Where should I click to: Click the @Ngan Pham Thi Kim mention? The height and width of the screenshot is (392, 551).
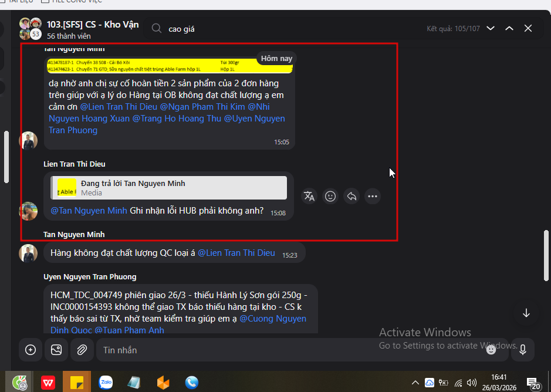(x=202, y=107)
